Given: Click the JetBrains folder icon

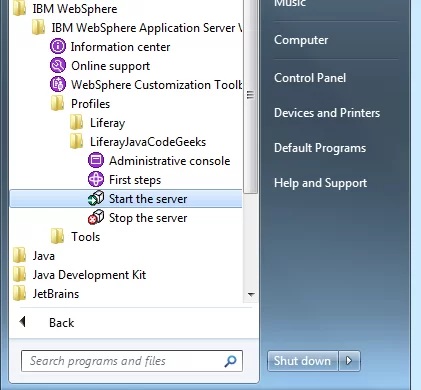Looking at the screenshot, I should pyautogui.click(x=19, y=293).
